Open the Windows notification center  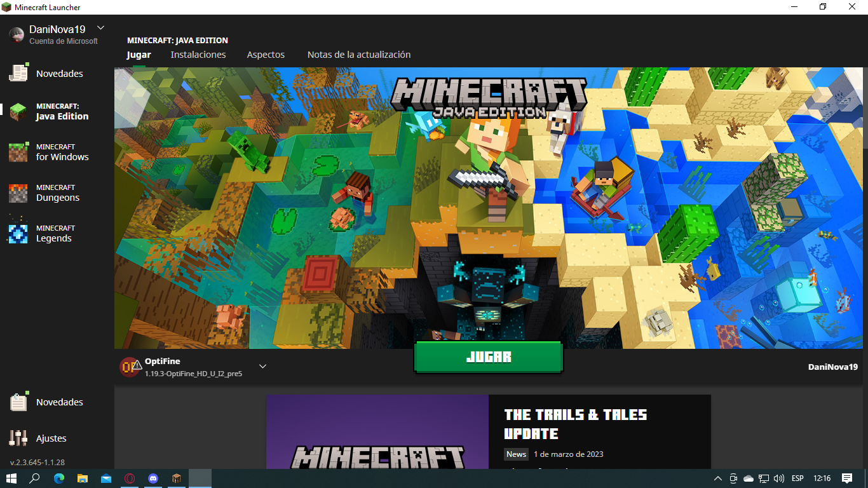tap(847, 478)
